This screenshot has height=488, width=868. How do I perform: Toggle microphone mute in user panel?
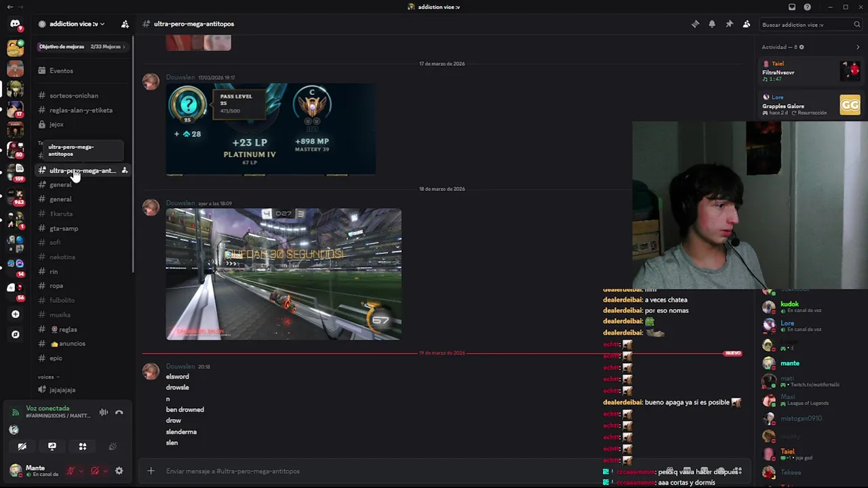coord(70,470)
